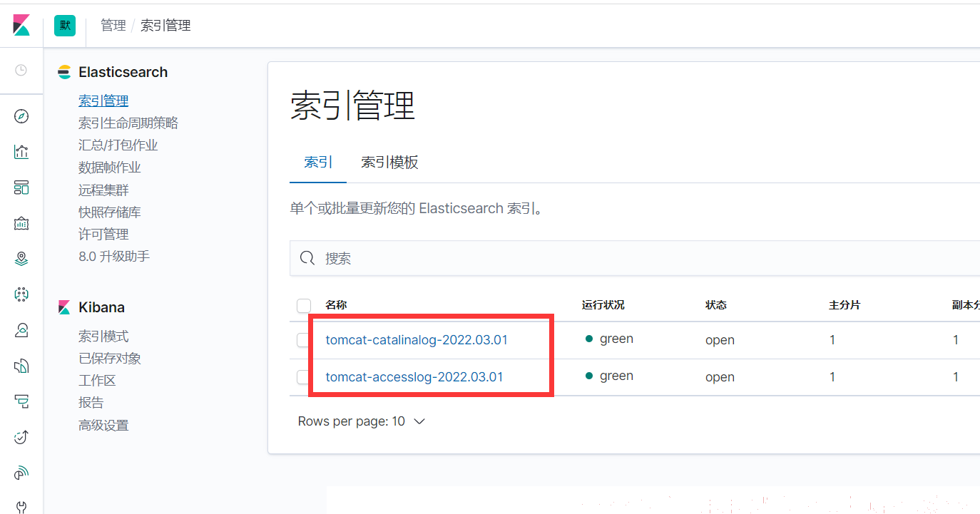Open the Visualize chart icon
This screenshot has width=980, height=514.
(x=21, y=152)
